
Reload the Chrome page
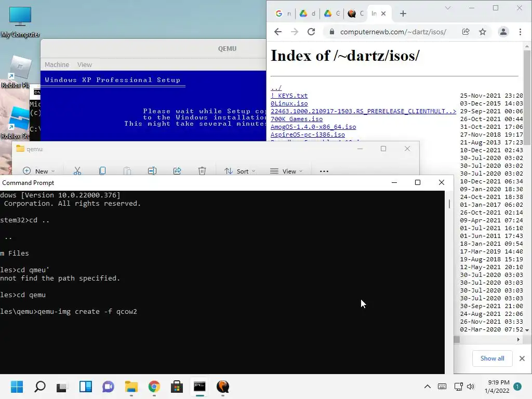pos(311,32)
